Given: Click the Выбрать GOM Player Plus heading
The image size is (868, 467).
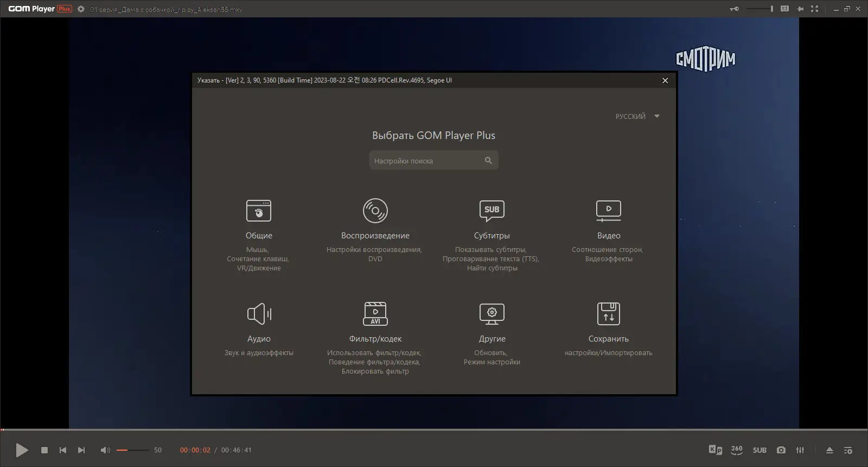Looking at the screenshot, I should 433,135.
